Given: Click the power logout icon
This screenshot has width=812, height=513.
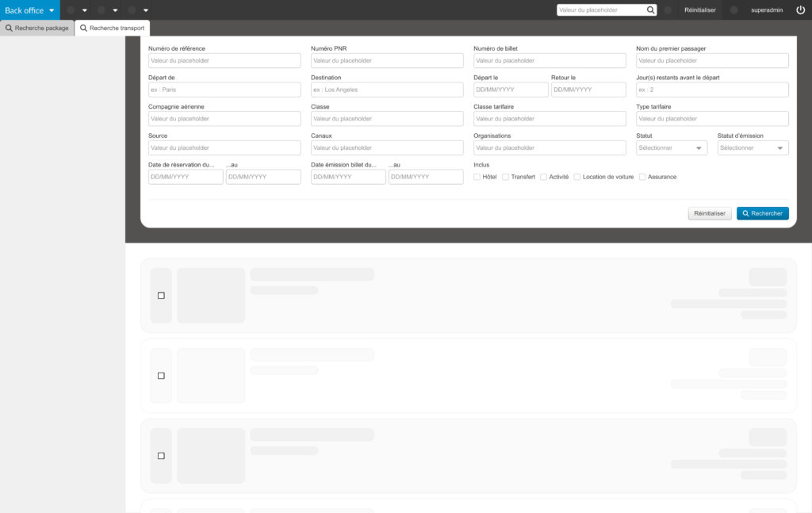Looking at the screenshot, I should pos(800,10).
